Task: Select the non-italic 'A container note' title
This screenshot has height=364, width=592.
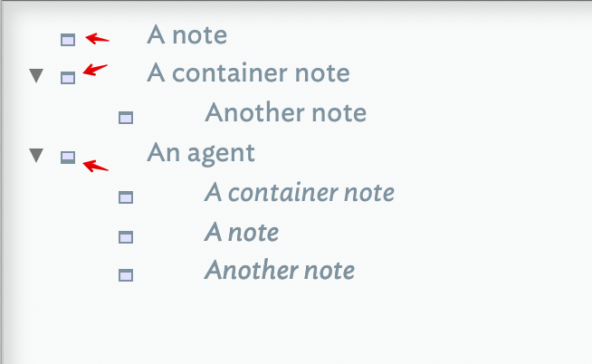Action: 248,73
